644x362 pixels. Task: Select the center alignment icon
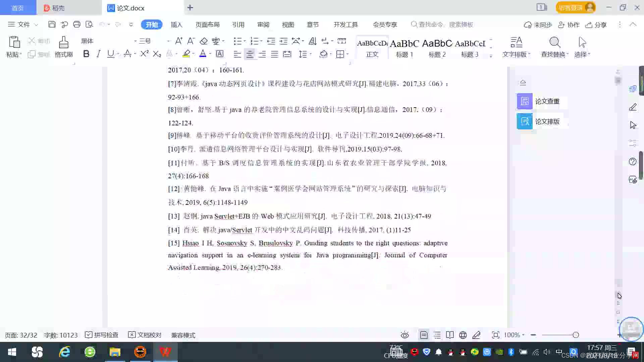pyautogui.click(x=250, y=54)
